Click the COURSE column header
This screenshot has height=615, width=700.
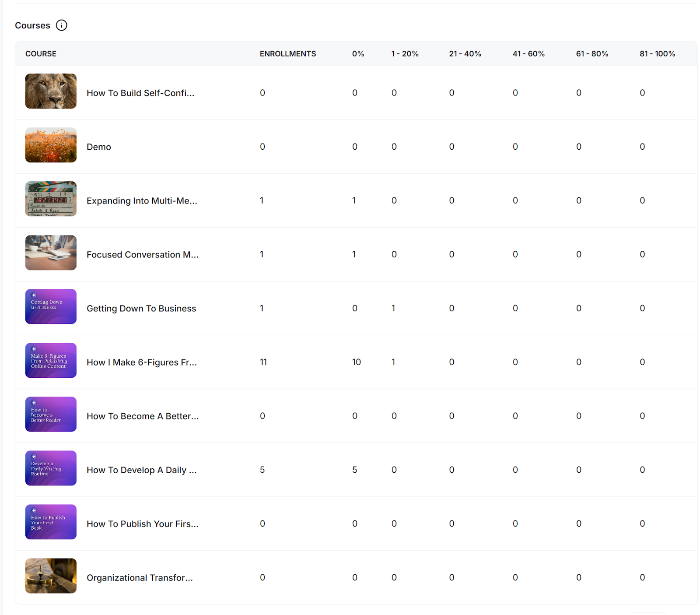click(x=41, y=54)
